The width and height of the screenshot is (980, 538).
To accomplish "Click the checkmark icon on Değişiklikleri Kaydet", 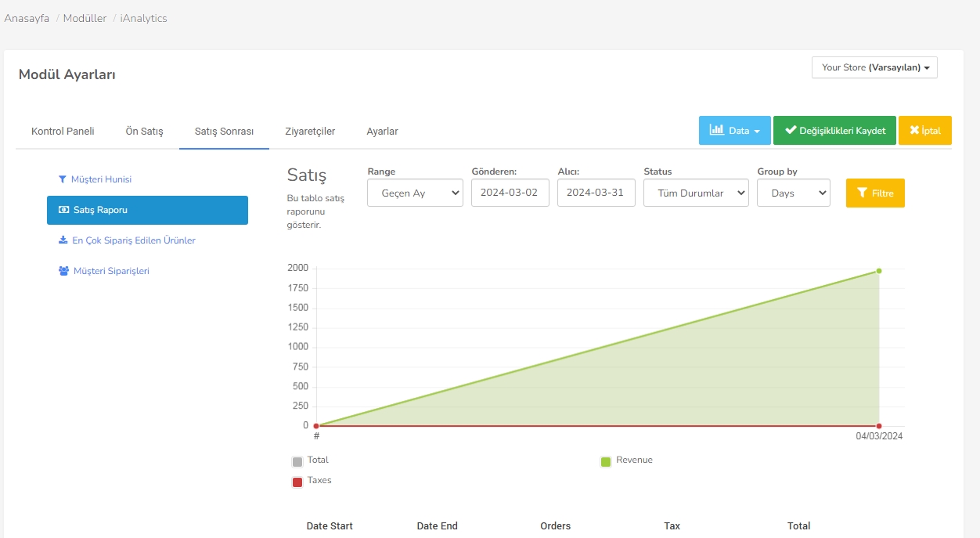I will (791, 130).
